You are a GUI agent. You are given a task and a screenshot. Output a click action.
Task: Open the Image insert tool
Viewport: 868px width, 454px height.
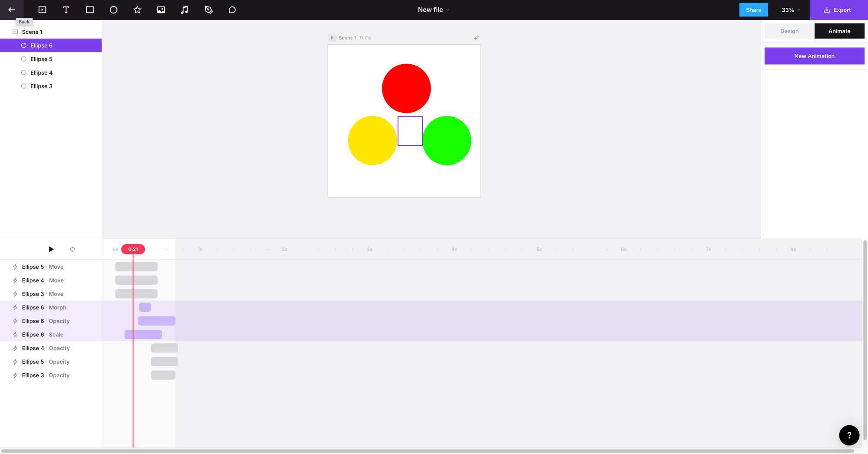(x=161, y=10)
